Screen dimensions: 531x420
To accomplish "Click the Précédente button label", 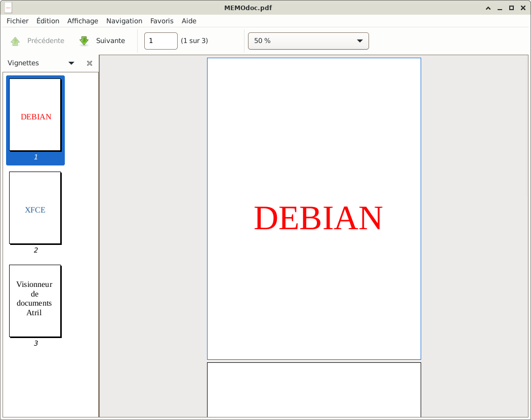I will pos(46,41).
